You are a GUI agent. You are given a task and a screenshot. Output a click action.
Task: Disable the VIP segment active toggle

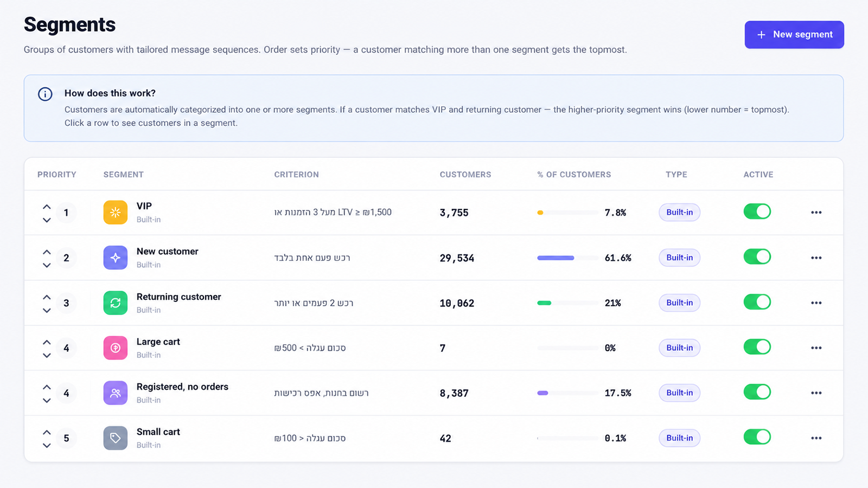click(757, 211)
